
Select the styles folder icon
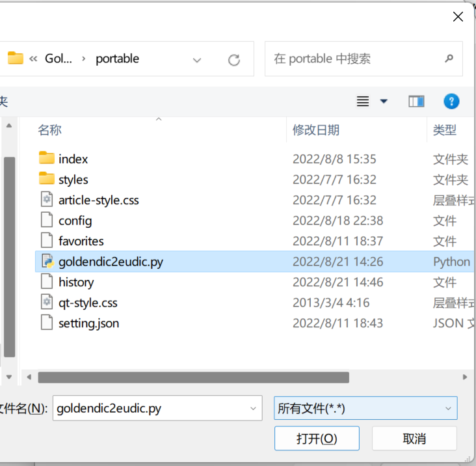(x=46, y=179)
